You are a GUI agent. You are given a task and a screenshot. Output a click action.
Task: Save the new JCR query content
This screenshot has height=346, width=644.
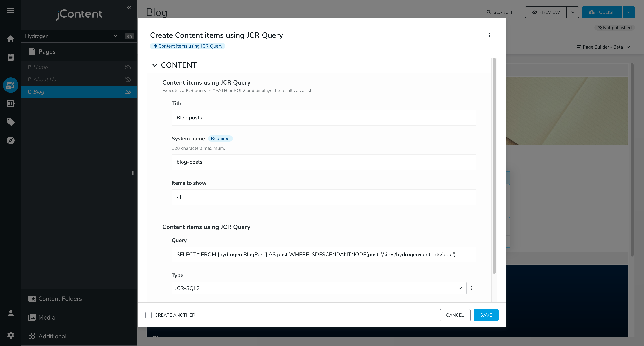point(486,315)
